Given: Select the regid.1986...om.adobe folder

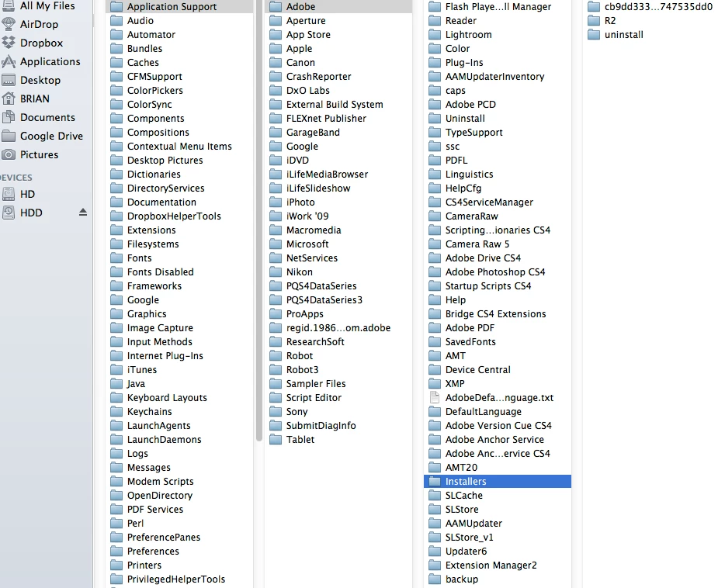Looking at the screenshot, I should pos(338,328).
